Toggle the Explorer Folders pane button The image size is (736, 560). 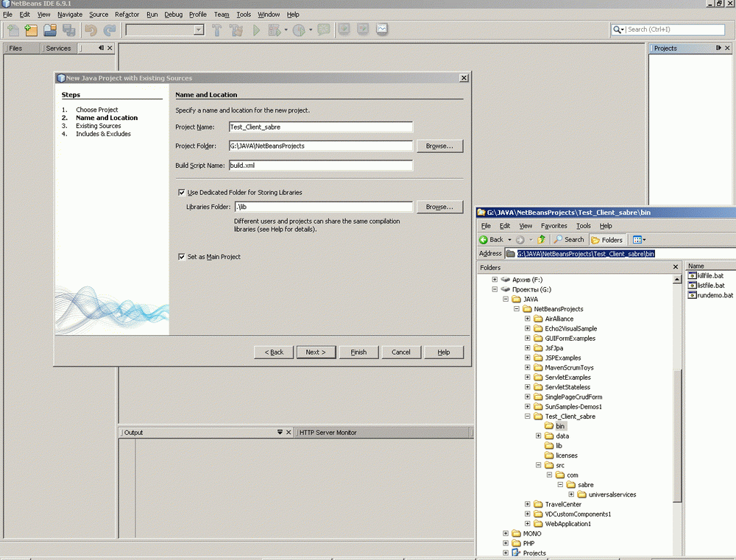[x=607, y=240]
